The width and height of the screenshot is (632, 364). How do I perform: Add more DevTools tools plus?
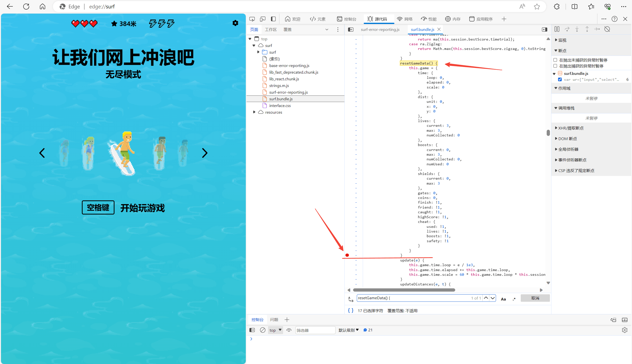[x=504, y=19]
